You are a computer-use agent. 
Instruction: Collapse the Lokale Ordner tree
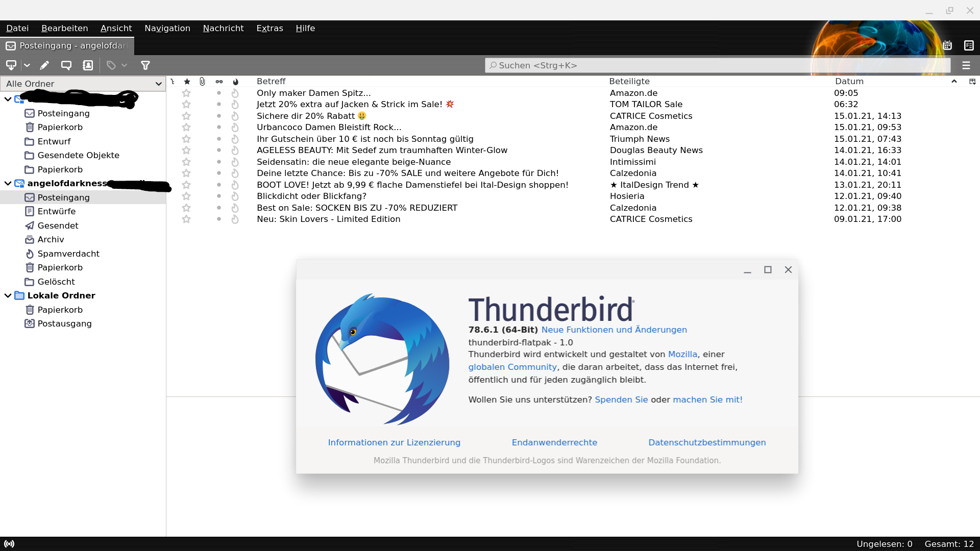tap(8, 295)
